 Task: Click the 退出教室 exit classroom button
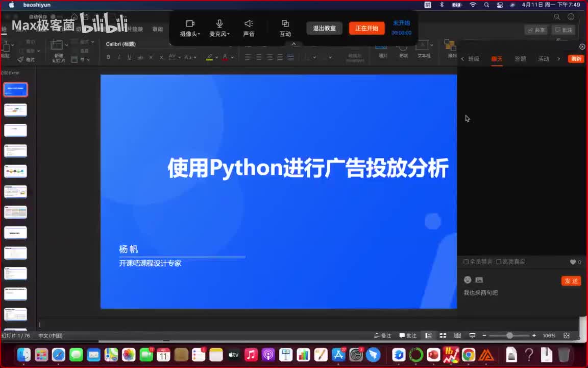[325, 28]
